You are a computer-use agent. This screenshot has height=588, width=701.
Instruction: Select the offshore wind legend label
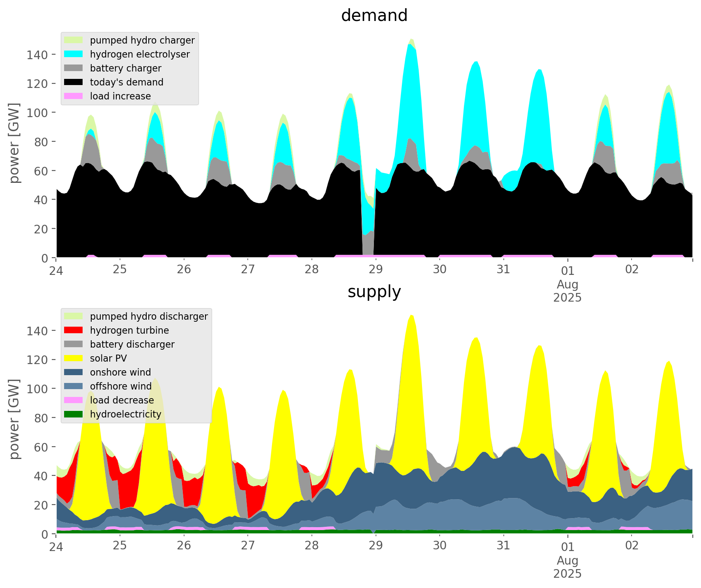(x=121, y=386)
